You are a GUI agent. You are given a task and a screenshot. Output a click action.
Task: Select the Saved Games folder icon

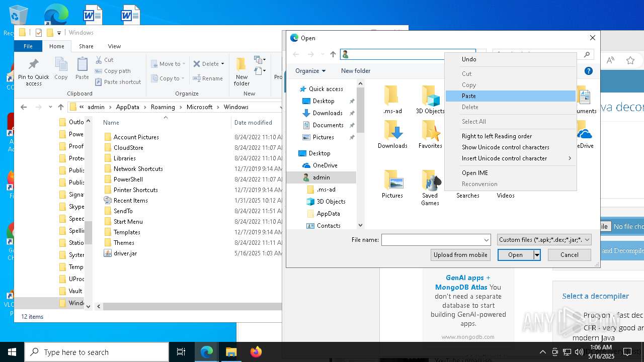tap(430, 188)
